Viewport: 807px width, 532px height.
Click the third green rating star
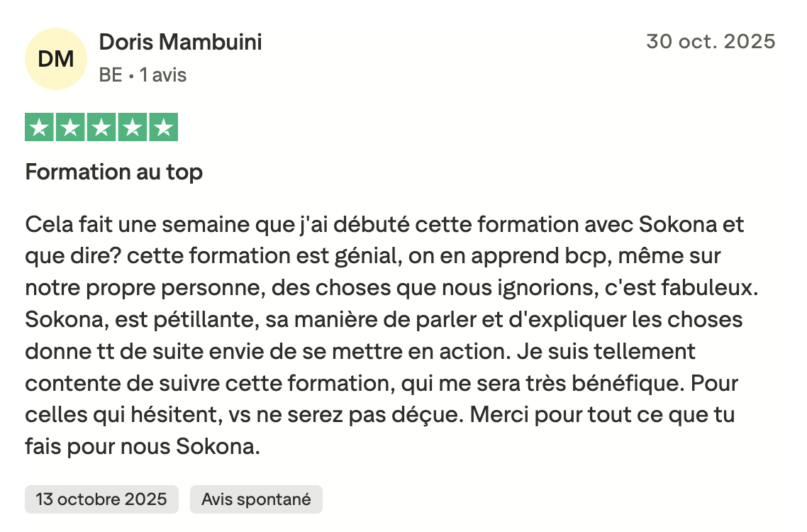pos(101,128)
